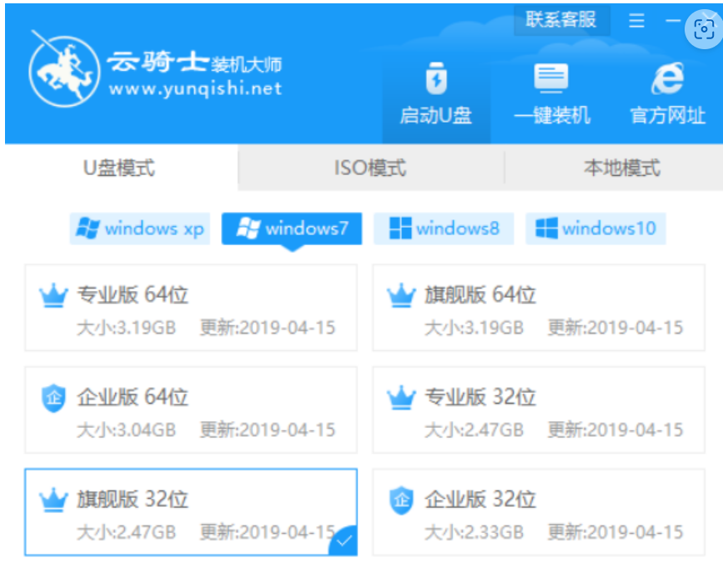Select the windows10 system tab
Screen dimensions: 723x588
click(595, 229)
